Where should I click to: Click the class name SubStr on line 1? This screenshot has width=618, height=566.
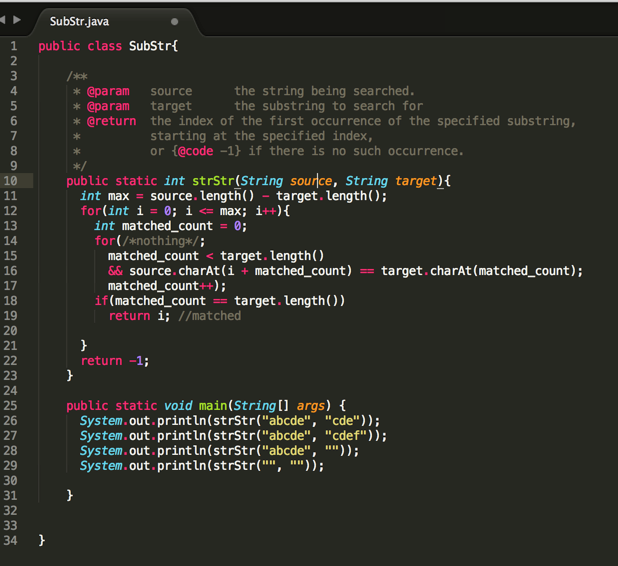pyautogui.click(x=150, y=46)
